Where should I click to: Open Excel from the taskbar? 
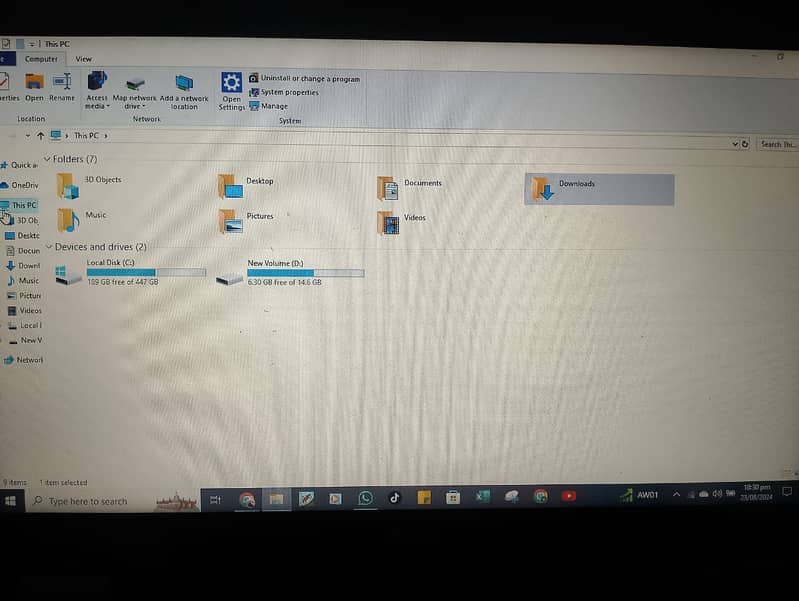coord(482,496)
